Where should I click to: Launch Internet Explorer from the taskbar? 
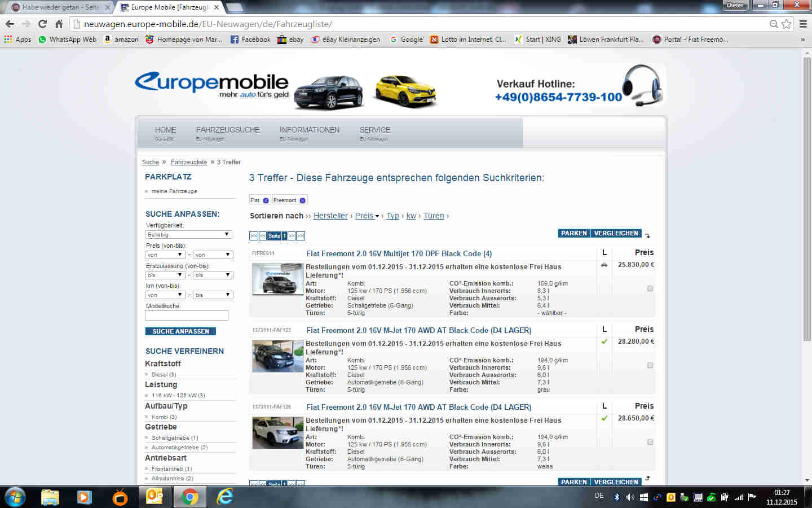coord(224,497)
